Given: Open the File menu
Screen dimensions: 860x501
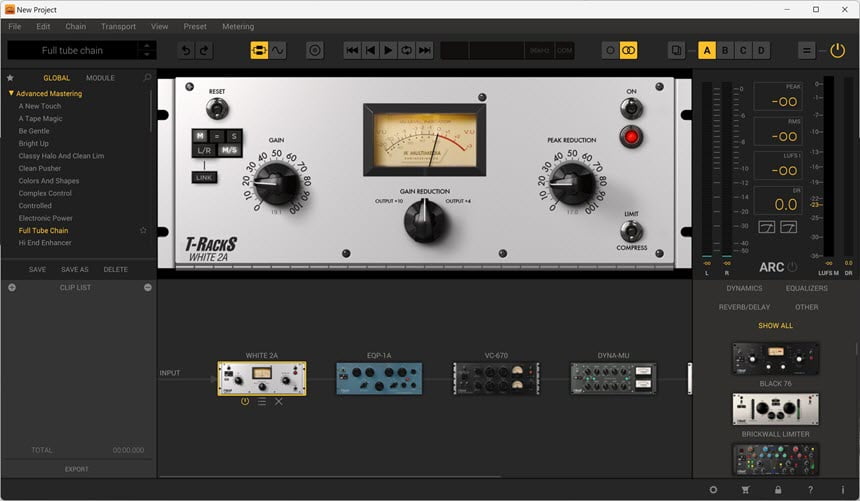Looking at the screenshot, I should [15, 26].
